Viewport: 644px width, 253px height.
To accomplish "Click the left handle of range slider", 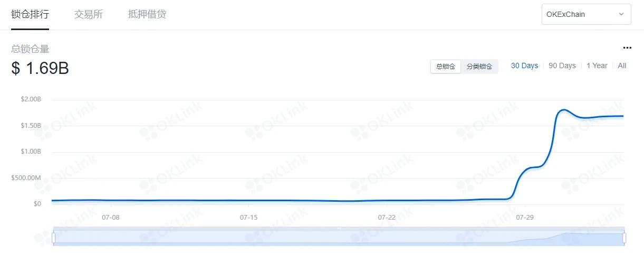I will point(53,238).
